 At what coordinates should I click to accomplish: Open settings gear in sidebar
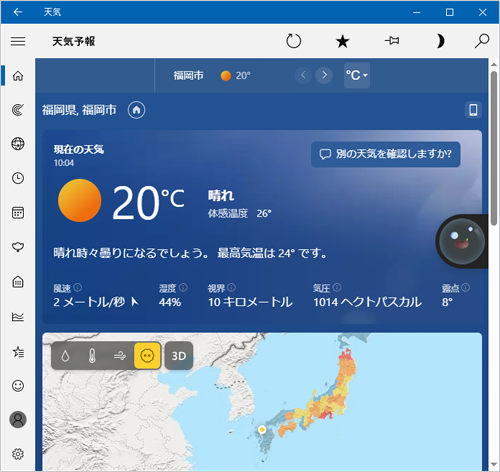tap(18, 454)
